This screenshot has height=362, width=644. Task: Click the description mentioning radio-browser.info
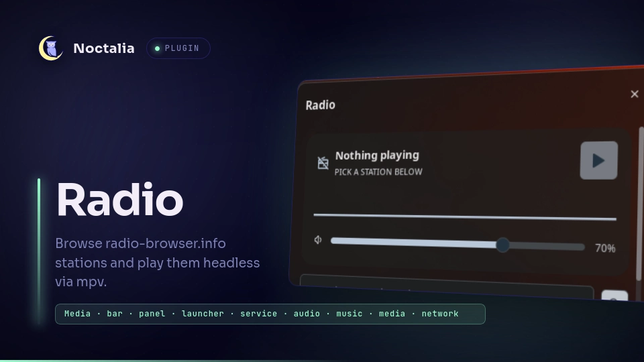tap(157, 263)
